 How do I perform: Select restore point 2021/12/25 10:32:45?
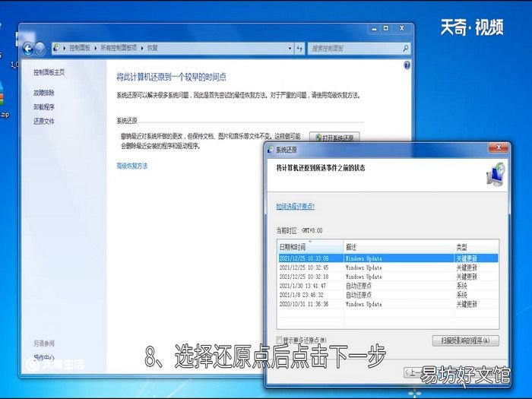pyautogui.click(x=388, y=268)
